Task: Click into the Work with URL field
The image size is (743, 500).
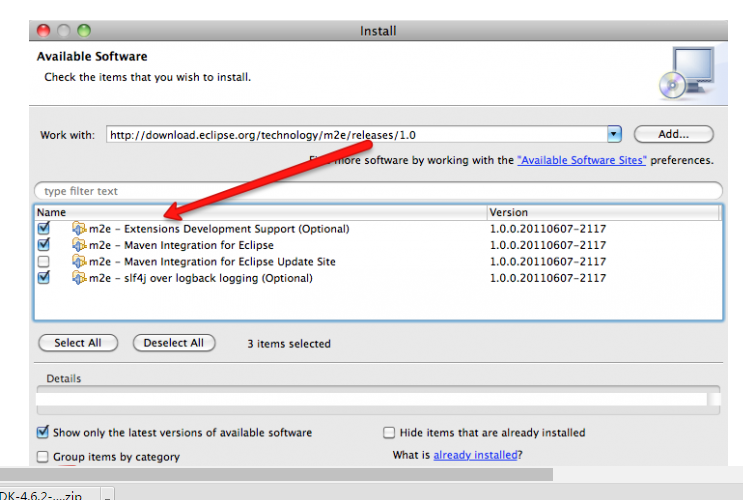Action: 356,135
